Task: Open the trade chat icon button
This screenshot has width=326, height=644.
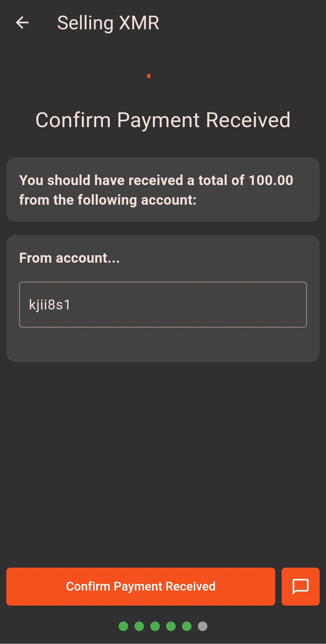Action: pyautogui.click(x=300, y=586)
